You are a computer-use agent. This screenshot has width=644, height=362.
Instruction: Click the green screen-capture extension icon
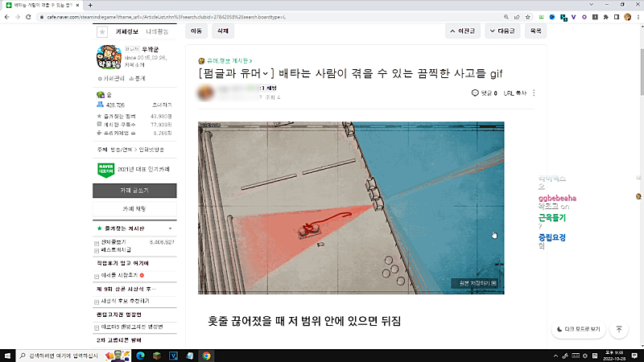tap(541, 17)
